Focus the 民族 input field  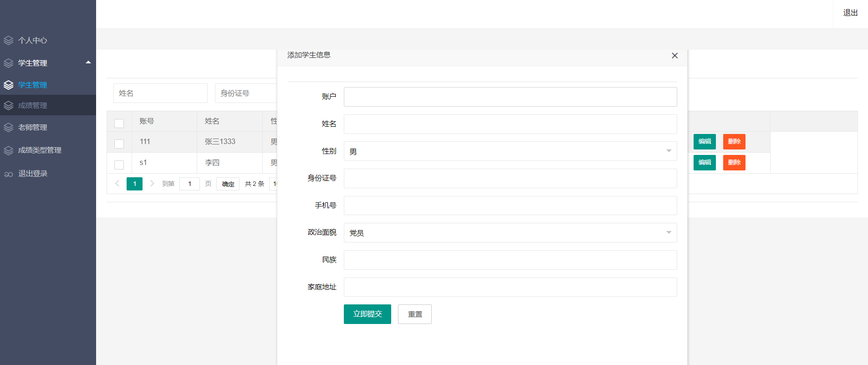point(510,260)
